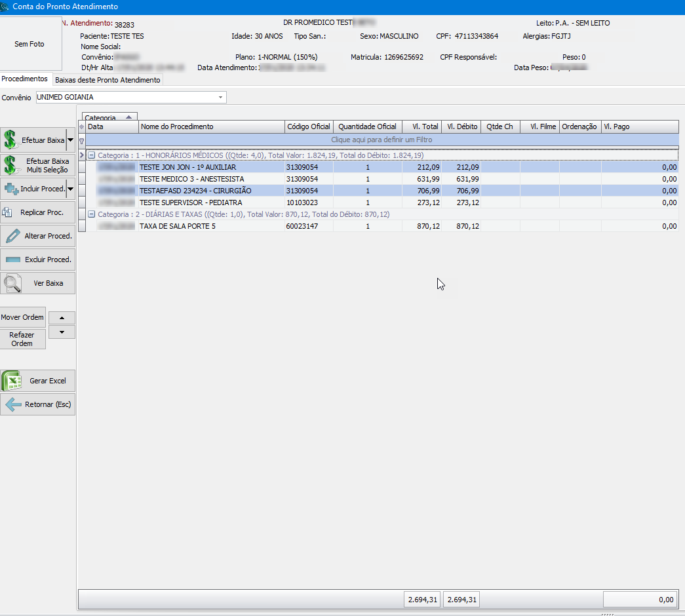Image resolution: width=685 pixels, height=616 pixels.
Task: Click the Incluir Proced. plus icon
Action: (11, 189)
